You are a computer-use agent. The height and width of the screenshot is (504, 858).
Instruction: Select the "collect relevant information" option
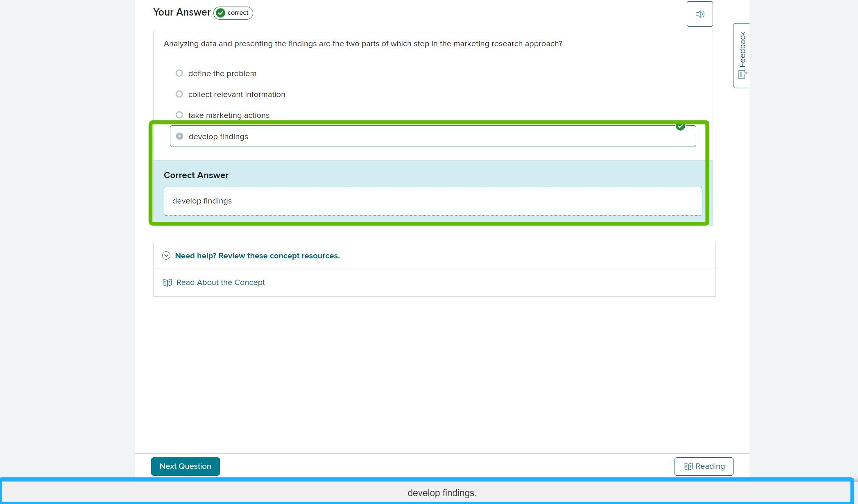click(179, 94)
